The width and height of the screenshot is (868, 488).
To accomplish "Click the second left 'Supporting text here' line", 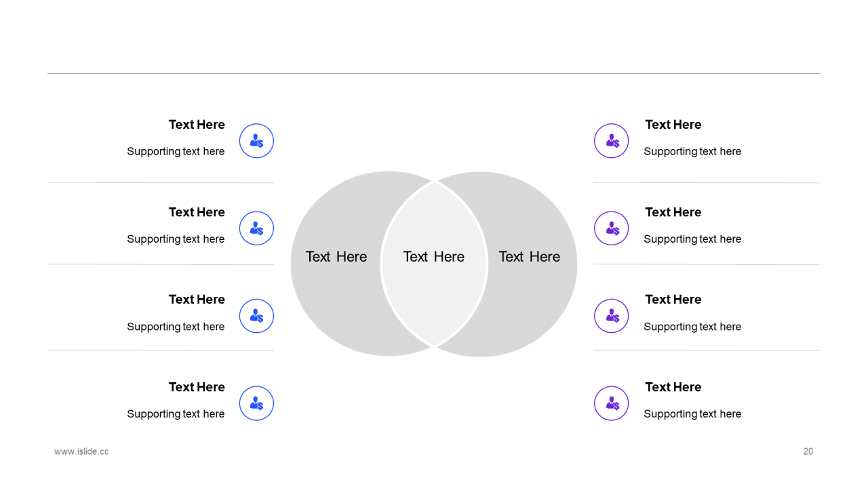I will coord(176,239).
